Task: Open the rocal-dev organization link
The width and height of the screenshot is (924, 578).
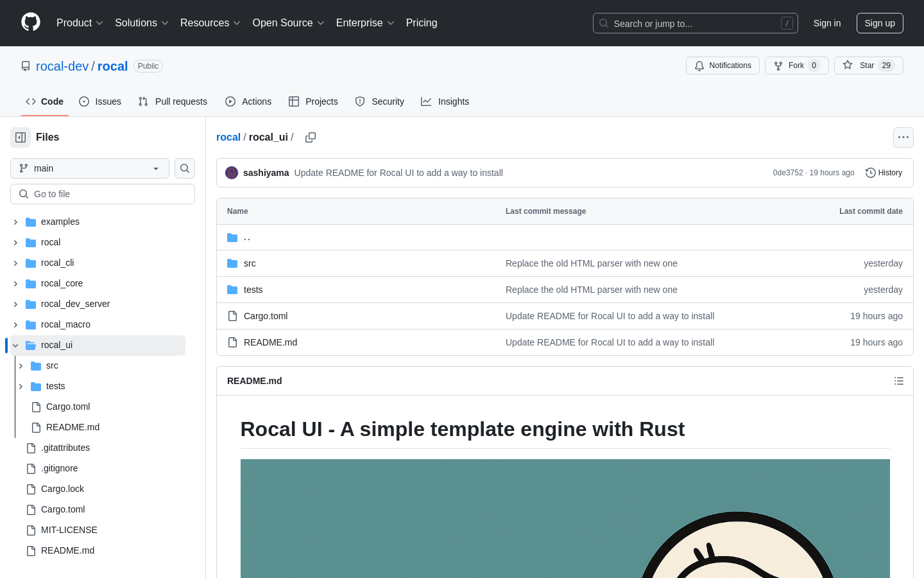Action: click(x=62, y=66)
